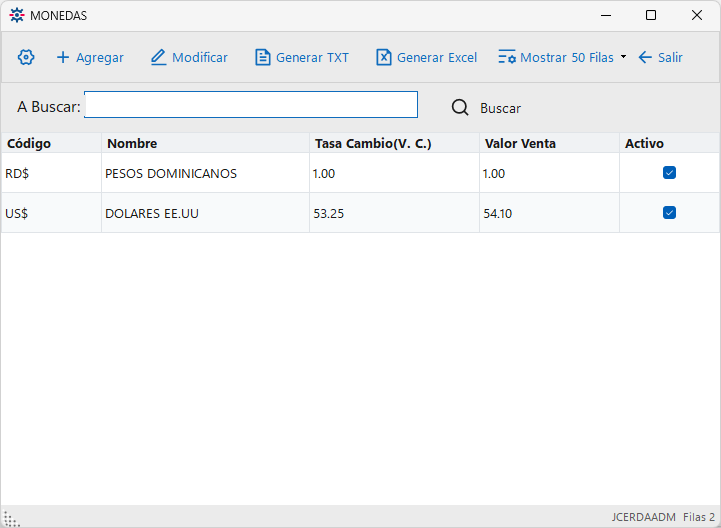Uncheck Activo for DOLARES EE.UU
This screenshot has height=528, width=721.
[x=669, y=212]
